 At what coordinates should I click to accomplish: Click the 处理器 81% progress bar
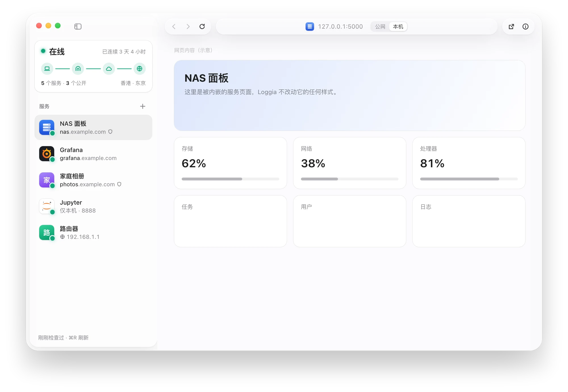(x=469, y=179)
